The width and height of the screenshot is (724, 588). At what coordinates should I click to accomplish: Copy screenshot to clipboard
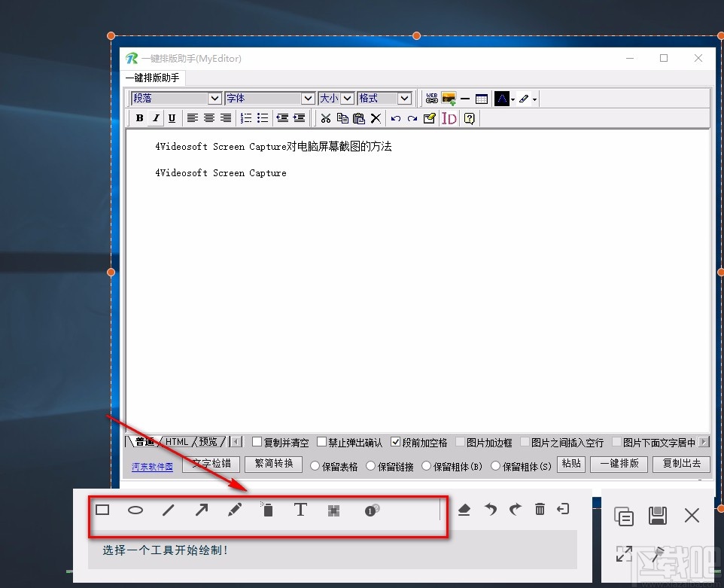click(624, 516)
